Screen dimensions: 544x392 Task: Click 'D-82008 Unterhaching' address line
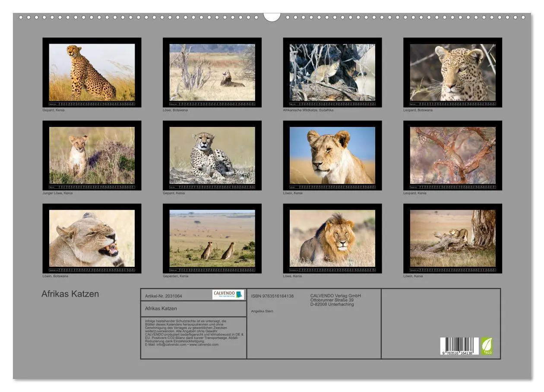[332, 304]
